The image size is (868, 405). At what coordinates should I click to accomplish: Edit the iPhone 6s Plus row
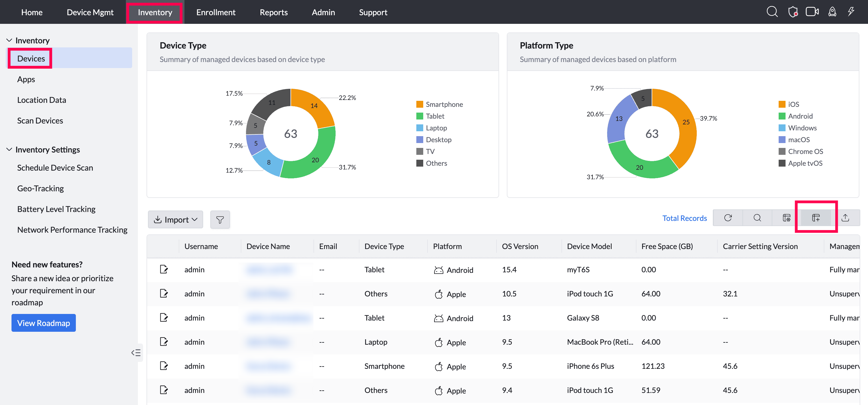164,366
